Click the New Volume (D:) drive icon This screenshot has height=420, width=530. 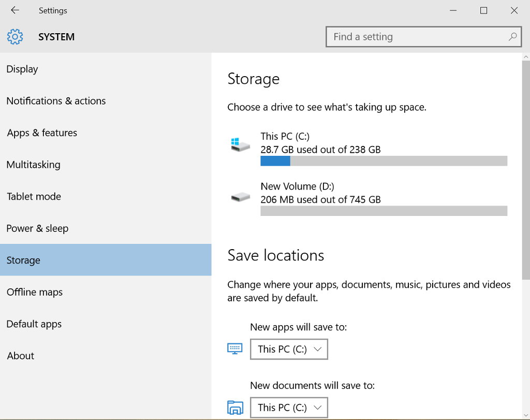pos(240,197)
